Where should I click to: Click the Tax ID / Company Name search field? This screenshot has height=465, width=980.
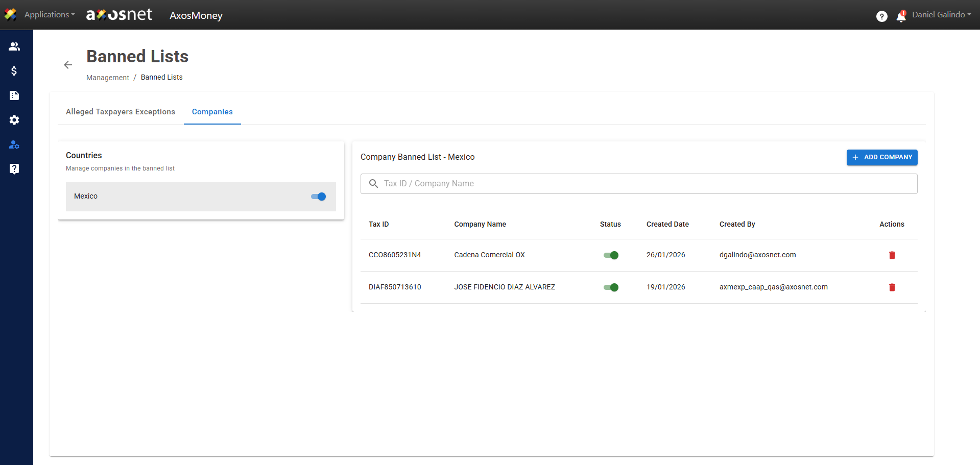coord(638,184)
